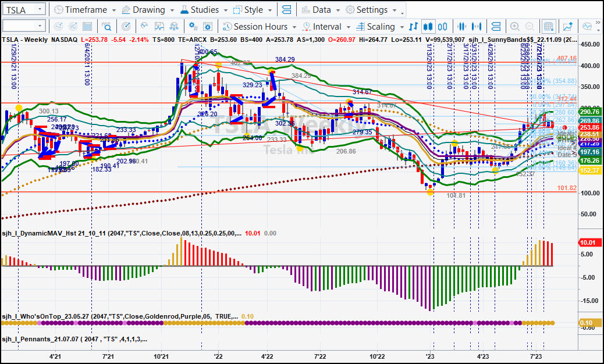Click the Scaling ruler icon
The width and height of the screenshot is (604, 364).
pyautogui.click(x=360, y=27)
